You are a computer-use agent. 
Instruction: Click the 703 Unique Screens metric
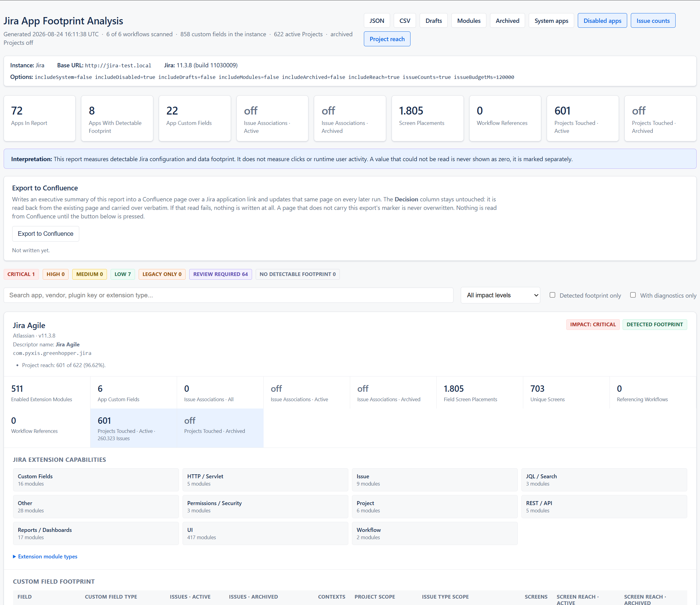[566, 393]
